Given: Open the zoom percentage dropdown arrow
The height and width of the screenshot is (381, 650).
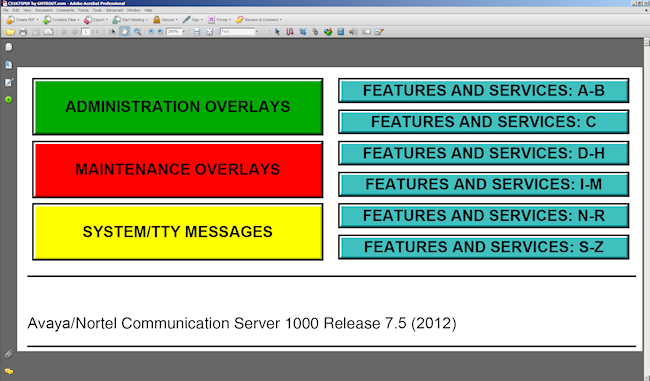Looking at the screenshot, I should pos(184,32).
